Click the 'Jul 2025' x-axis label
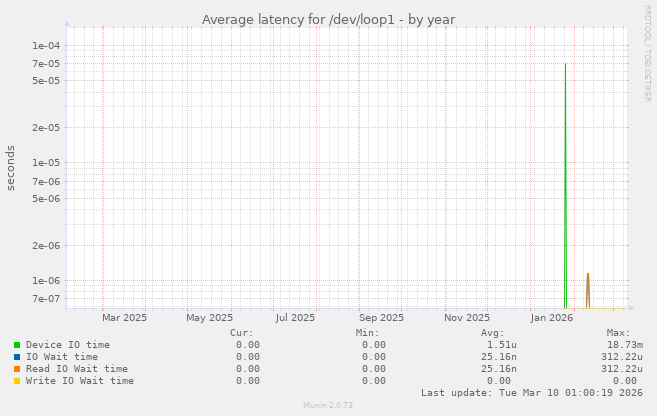Screen dimensions: 657x416 [295, 318]
